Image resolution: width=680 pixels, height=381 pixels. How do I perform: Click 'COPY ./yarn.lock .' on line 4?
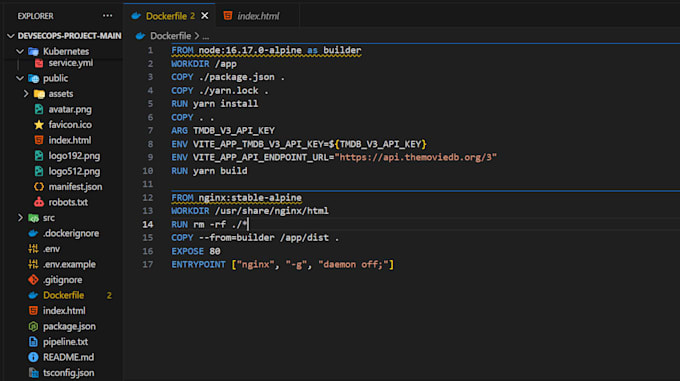(220, 91)
